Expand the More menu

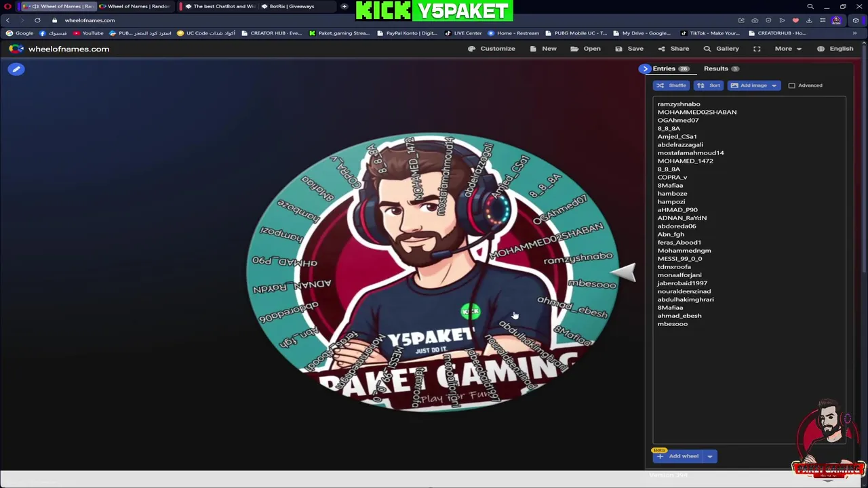pyautogui.click(x=788, y=49)
